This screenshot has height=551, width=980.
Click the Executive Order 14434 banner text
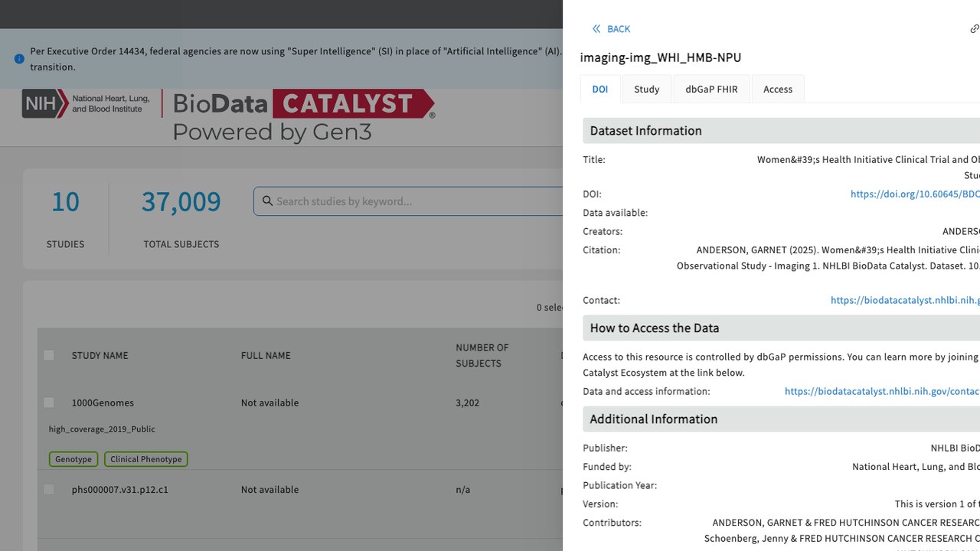click(296, 59)
